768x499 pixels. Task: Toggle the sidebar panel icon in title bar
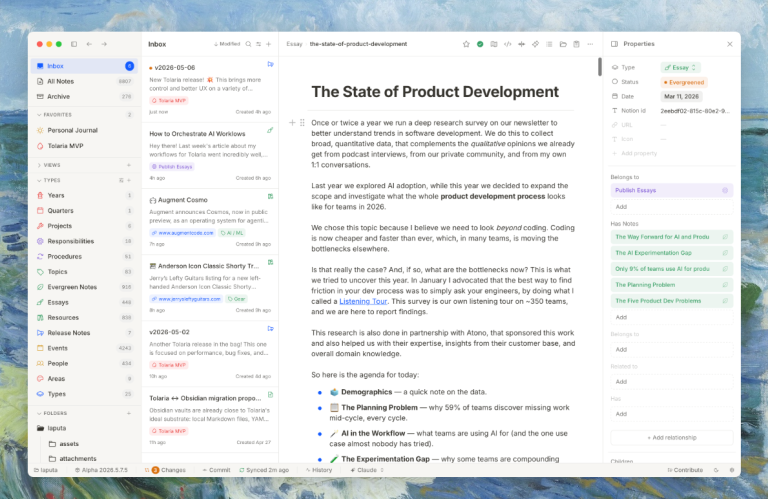click(74, 44)
